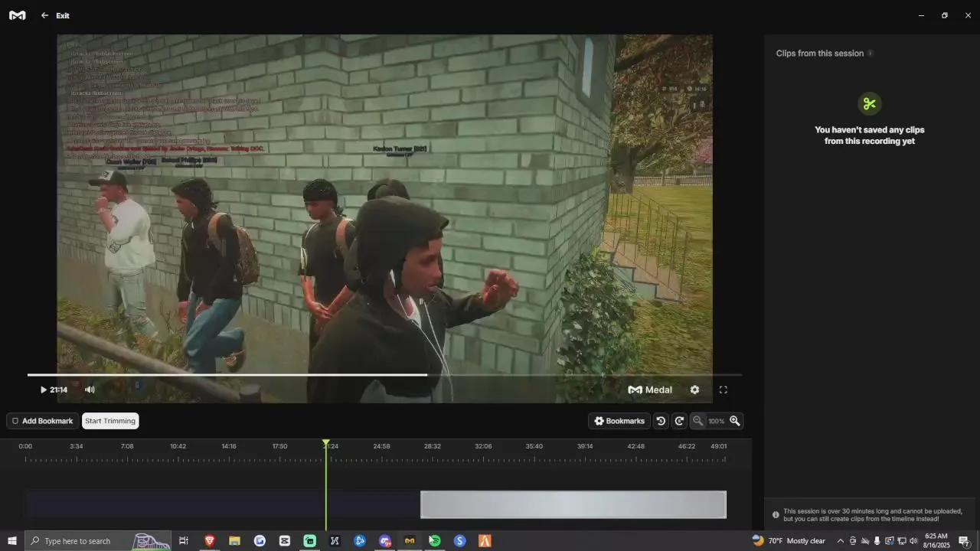
Task: Click the green scissors clip icon
Action: [x=869, y=103]
